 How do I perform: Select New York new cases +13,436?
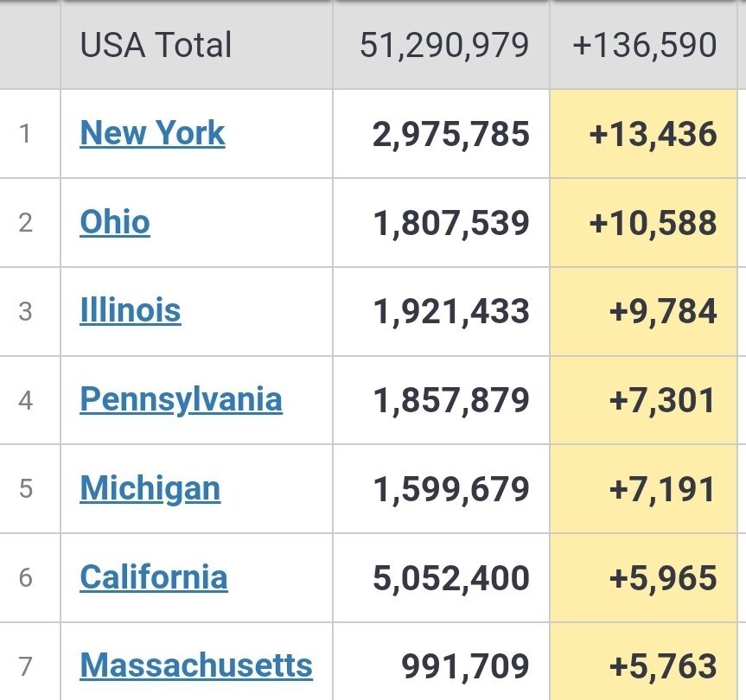[653, 134]
